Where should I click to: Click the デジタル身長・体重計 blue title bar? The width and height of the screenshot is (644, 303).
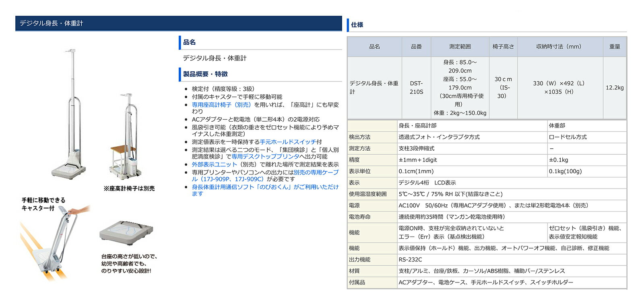point(178,23)
